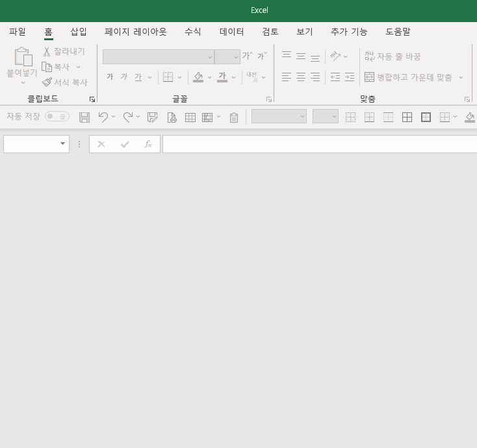Click the phonetic guide (내천) icon
Image resolution: width=477 pixels, height=448 pixels.
pyautogui.click(x=252, y=77)
